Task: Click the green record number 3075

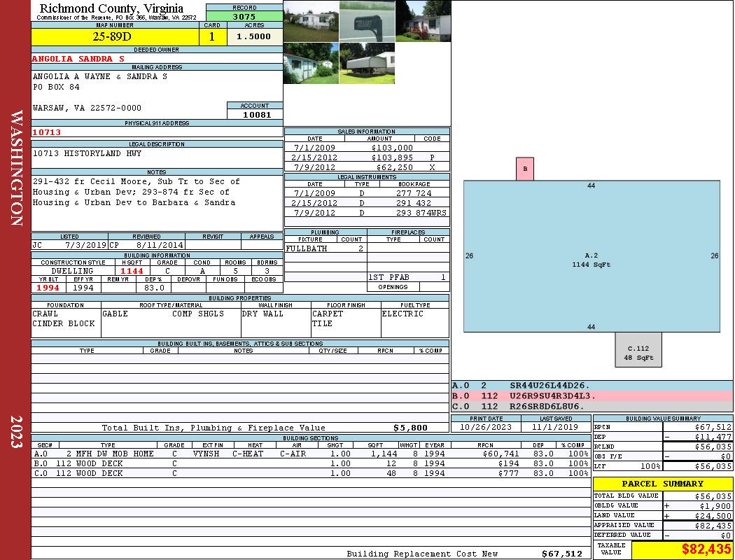Action: point(244,16)
